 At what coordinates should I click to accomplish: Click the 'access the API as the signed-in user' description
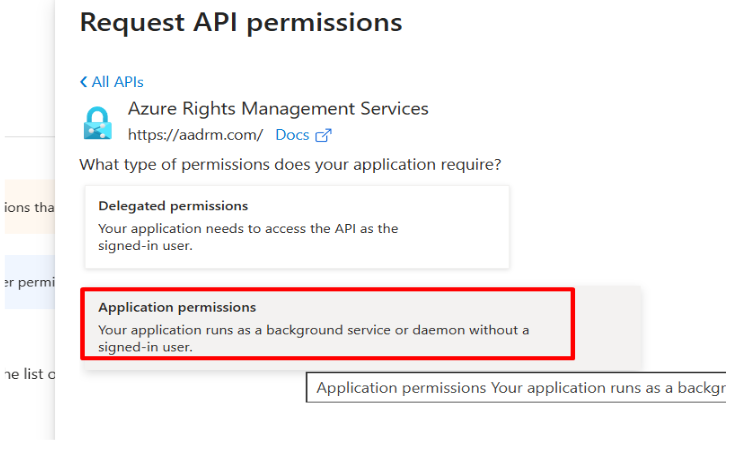click(248, 237)
